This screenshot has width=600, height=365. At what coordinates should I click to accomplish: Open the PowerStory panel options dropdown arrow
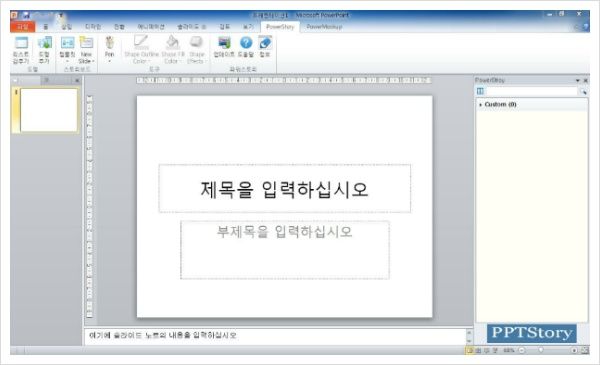point(577,81)
